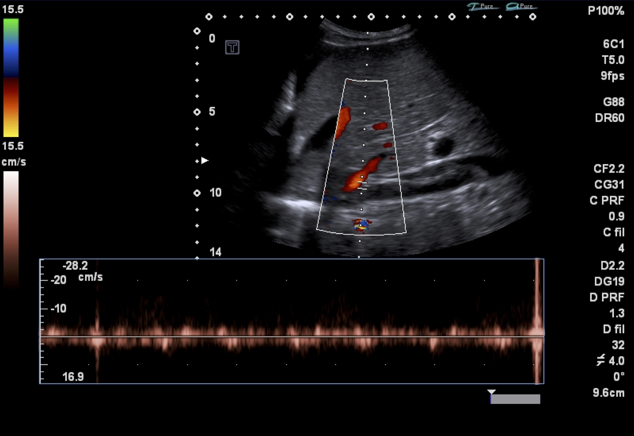Click the 5 cm depth diamond marker

pos(197,111)
